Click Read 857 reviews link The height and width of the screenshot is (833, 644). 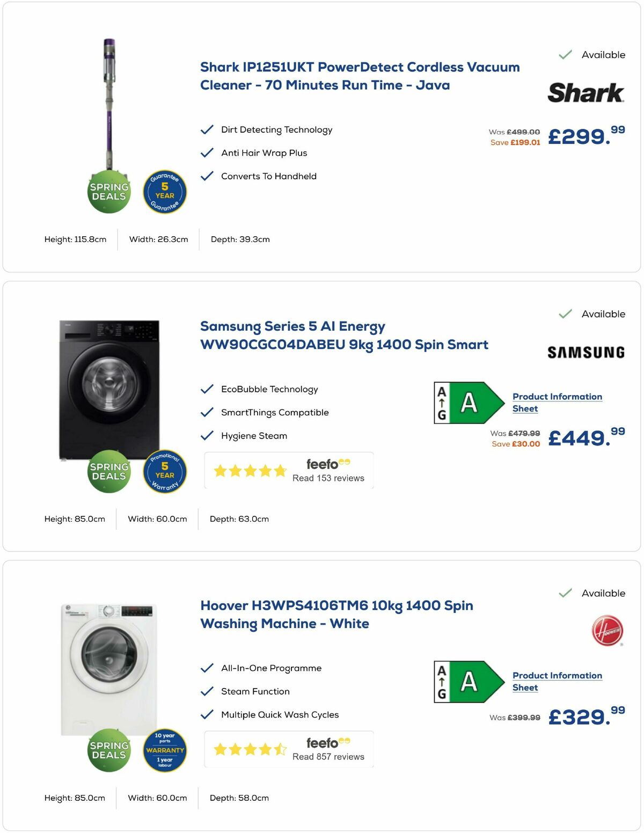tap(327, 757)
